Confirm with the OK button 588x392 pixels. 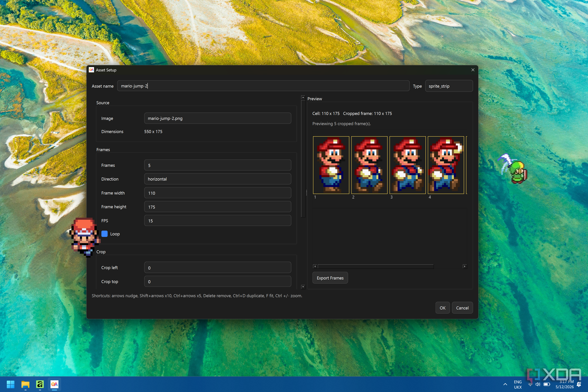tap(443, 308)
